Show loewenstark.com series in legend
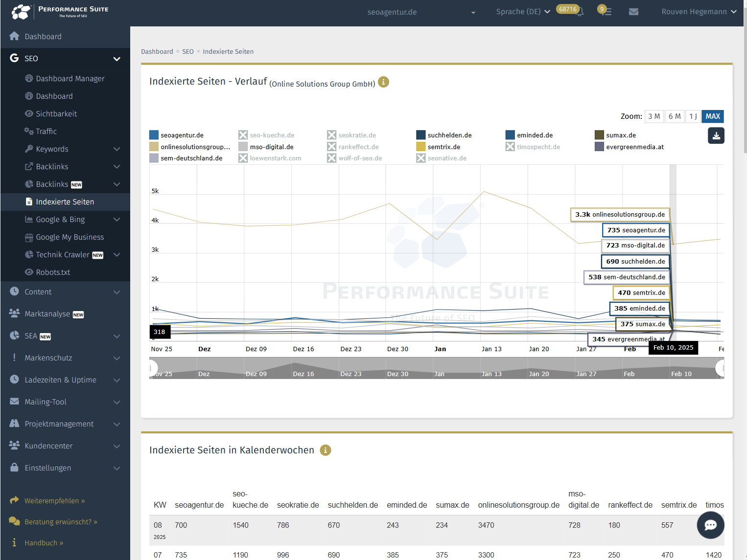 pyautogui.click(x=270, y=158)
